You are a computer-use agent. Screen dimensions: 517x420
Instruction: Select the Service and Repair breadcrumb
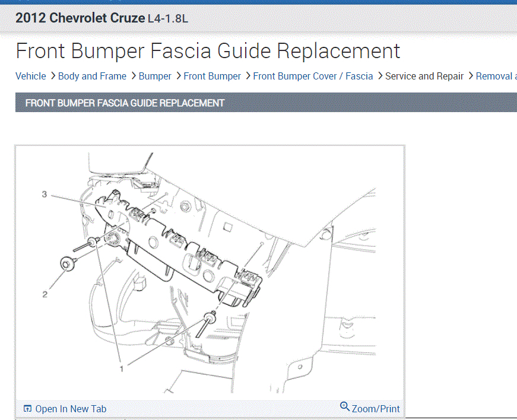[x=424, y=76]
